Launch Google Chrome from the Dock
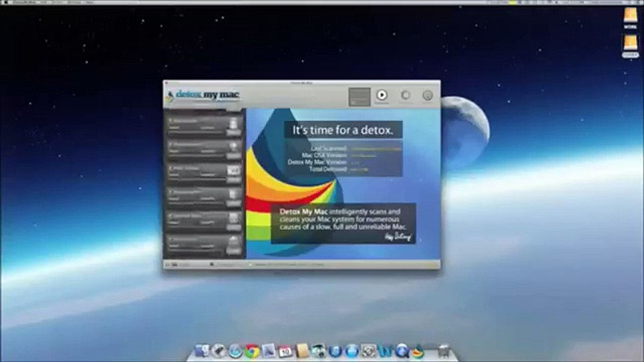This screenshot has height=362, width=644. [252, 351]
